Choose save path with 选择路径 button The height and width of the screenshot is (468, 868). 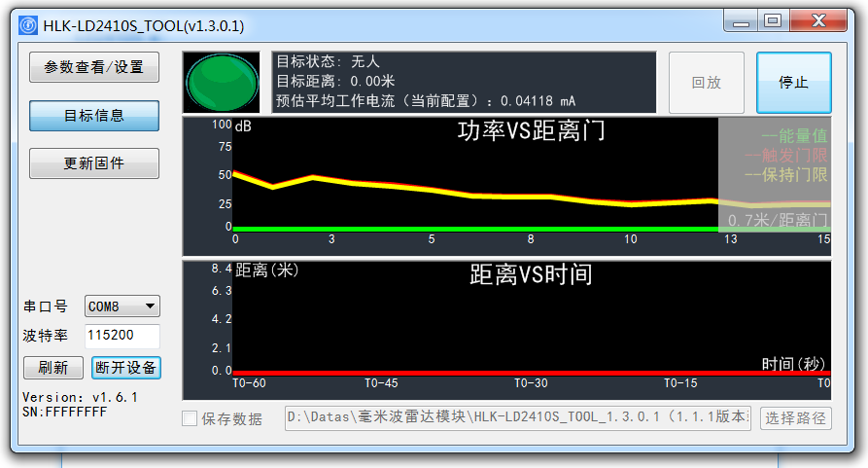click(x=795, y=418)
